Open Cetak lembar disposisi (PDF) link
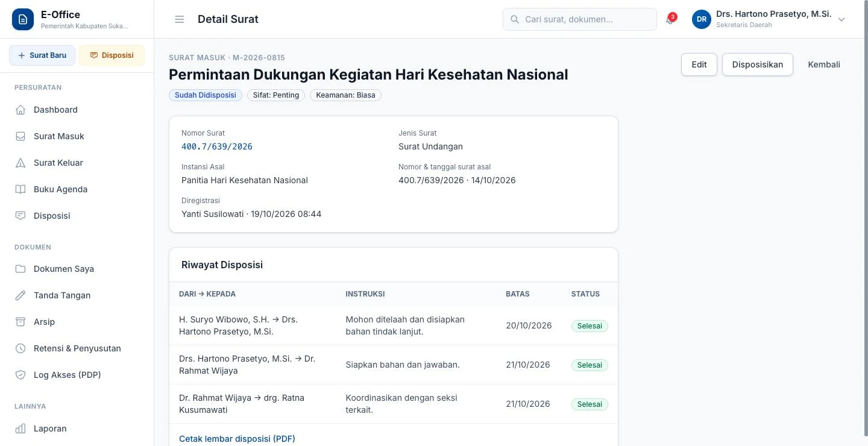Screen dimensions: 868x446 pos(237,439)
